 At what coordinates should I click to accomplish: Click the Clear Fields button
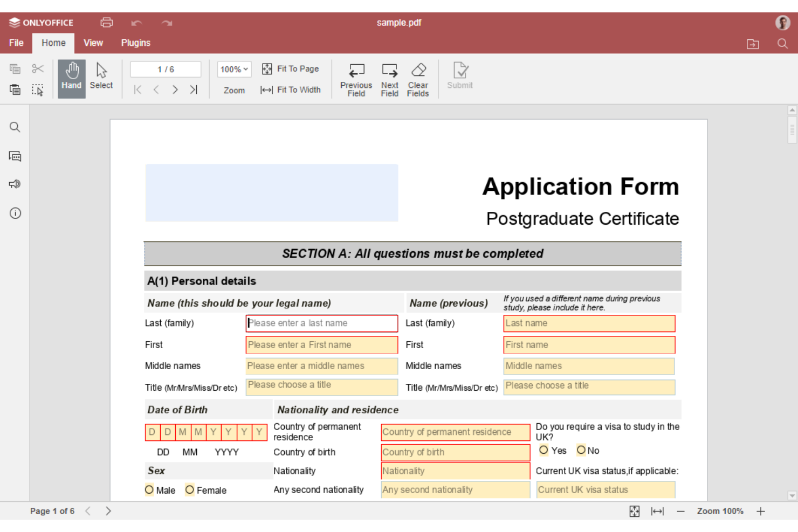point(418,79)
